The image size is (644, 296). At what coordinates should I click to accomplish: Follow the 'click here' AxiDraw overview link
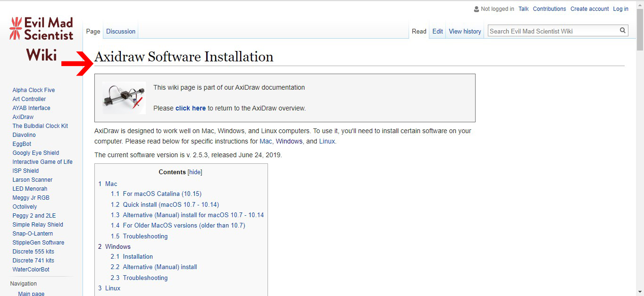pyautogui.click(x=191, y=108)
